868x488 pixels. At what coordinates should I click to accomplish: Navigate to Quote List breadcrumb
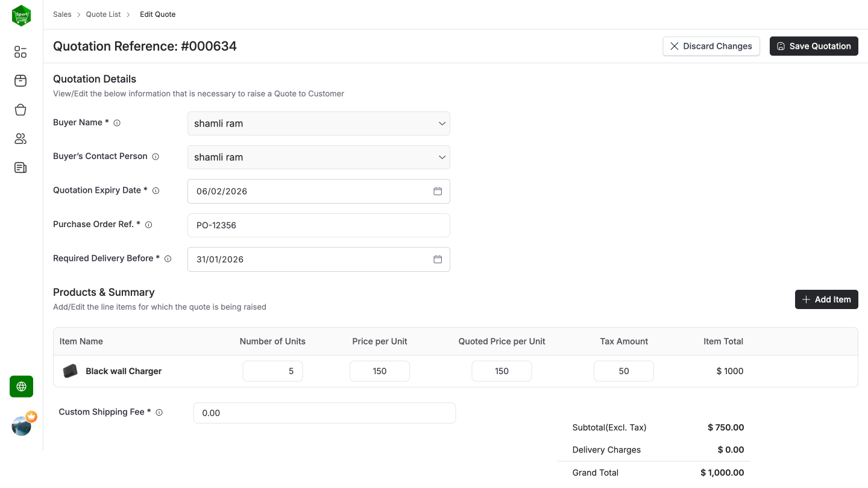[x=103, y=14]
